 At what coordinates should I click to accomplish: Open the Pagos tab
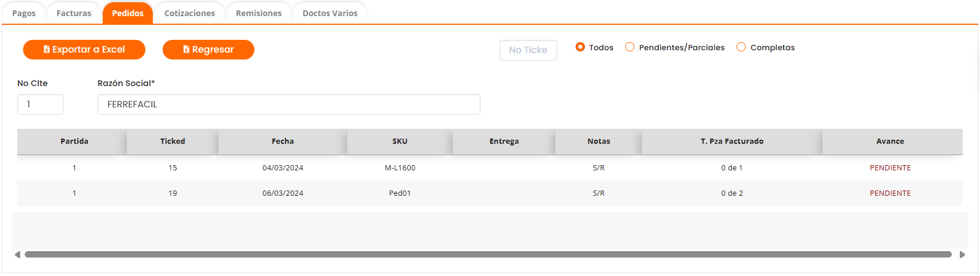tap(24, 13)
